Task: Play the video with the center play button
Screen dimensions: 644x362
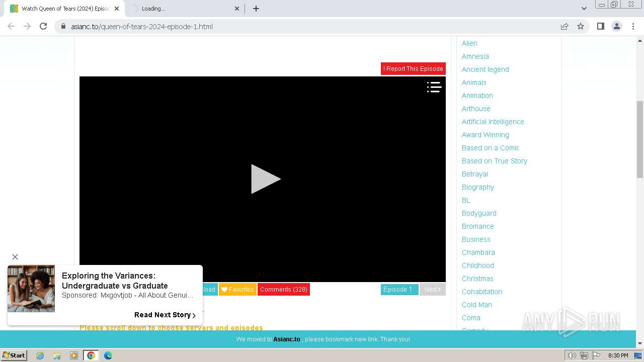Action: (x=266, y=179)
